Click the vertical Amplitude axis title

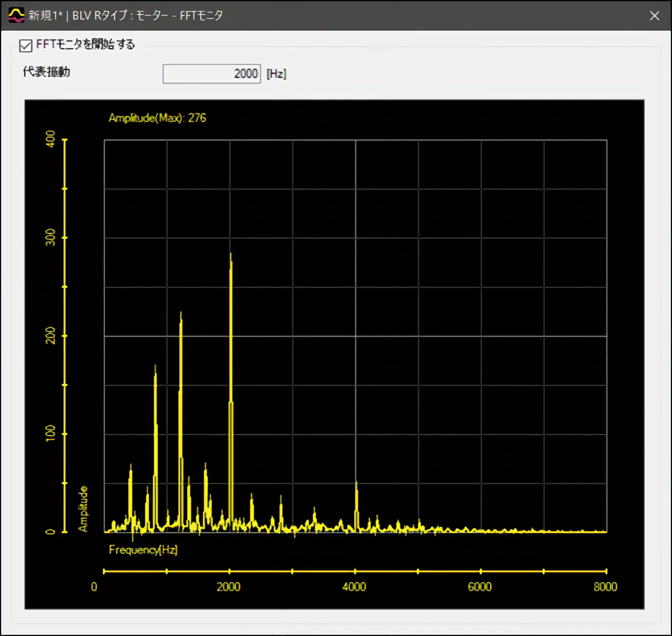tap(83, 509)
